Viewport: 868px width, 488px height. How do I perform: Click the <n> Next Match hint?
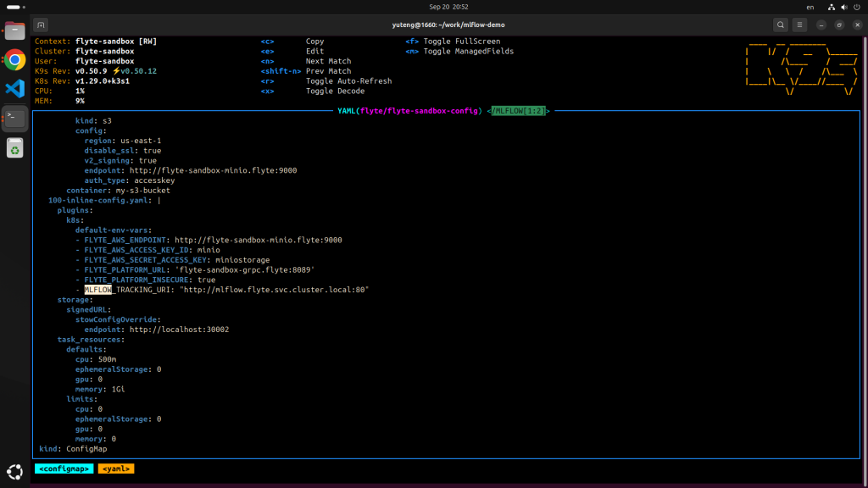tap(305, 61)
